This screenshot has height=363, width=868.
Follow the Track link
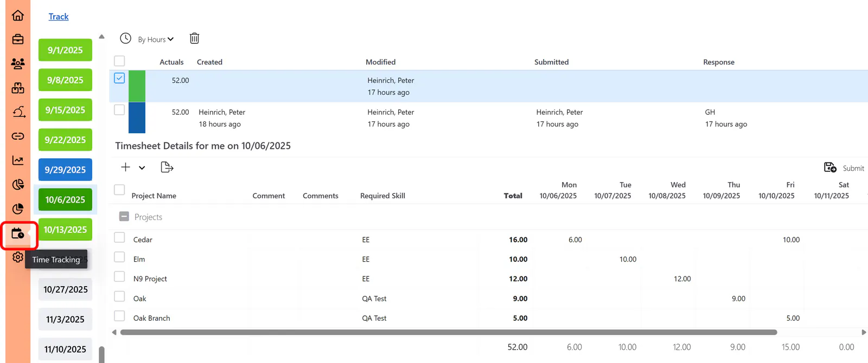coord(59,16)
